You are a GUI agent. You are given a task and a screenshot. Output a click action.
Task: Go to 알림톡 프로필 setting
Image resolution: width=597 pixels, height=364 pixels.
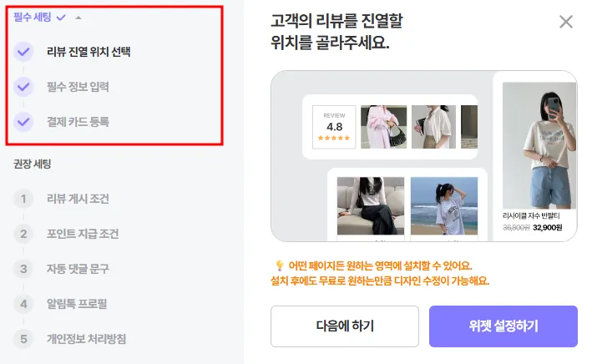pyautogui.click(x=77, y=304)
